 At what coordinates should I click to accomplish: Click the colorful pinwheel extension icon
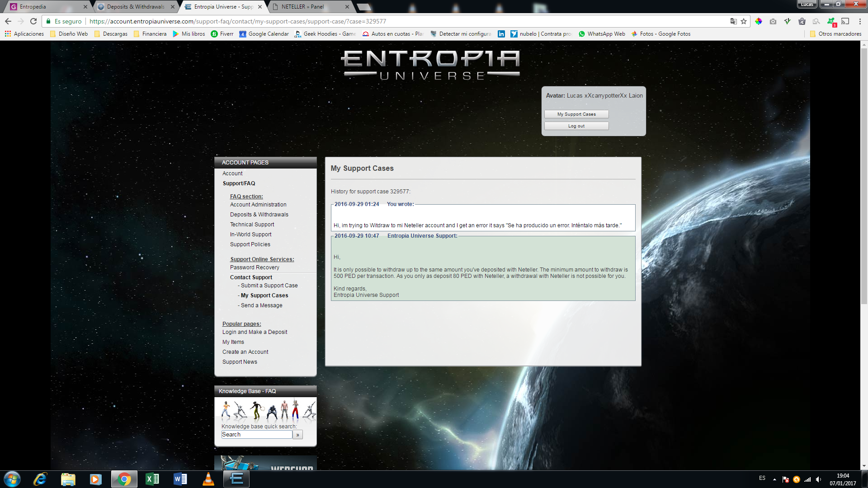759,21
